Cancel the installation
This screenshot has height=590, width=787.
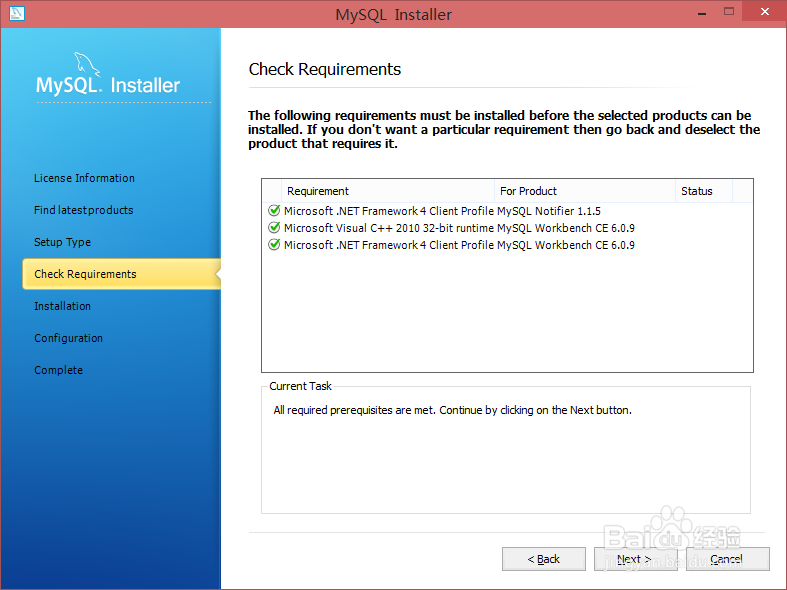pyautogui.click(x=728, y=559)
